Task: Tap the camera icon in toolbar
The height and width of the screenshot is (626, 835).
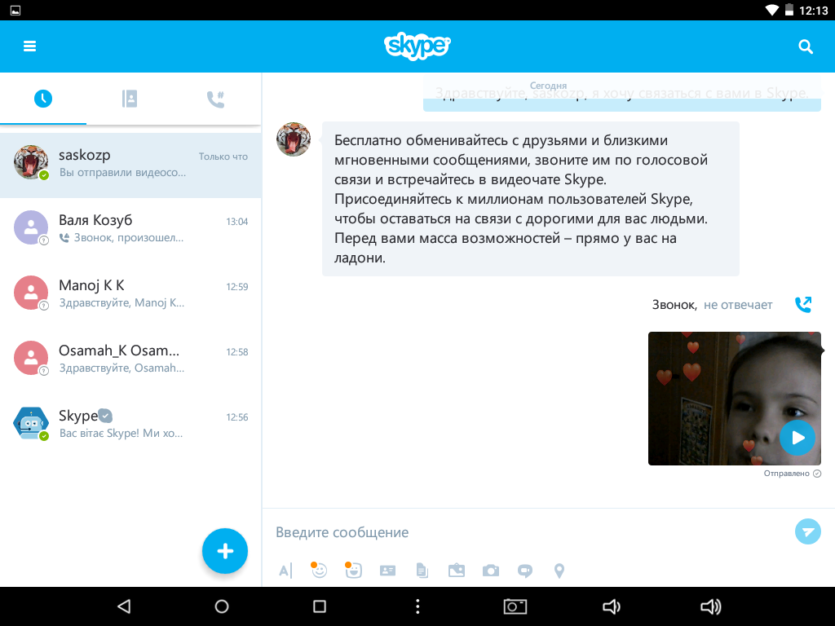Action: (x=490, y=571)
